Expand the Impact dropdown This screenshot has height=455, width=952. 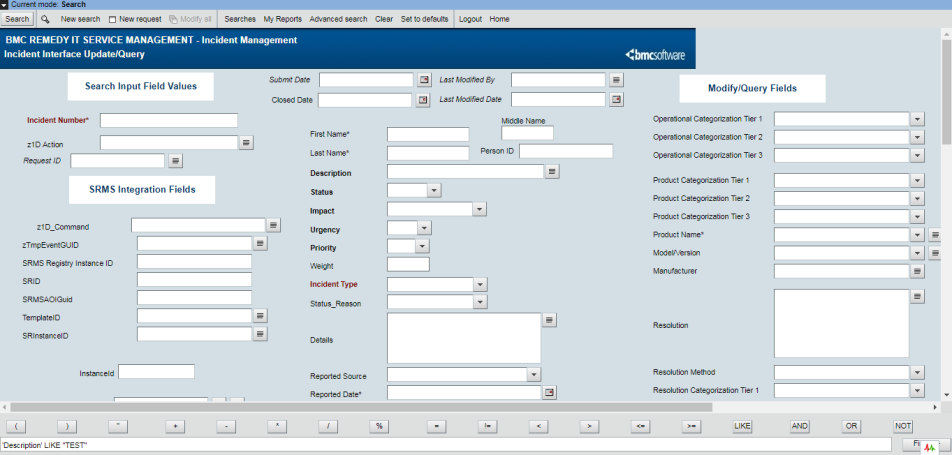point(480,210)
